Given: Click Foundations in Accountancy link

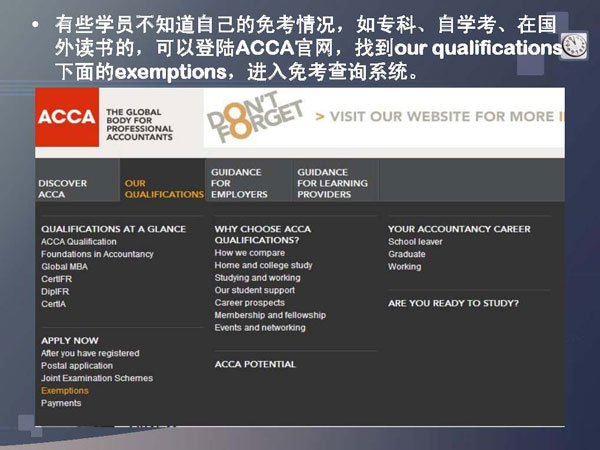Looking at the screenshot, I should click(97, 254).
